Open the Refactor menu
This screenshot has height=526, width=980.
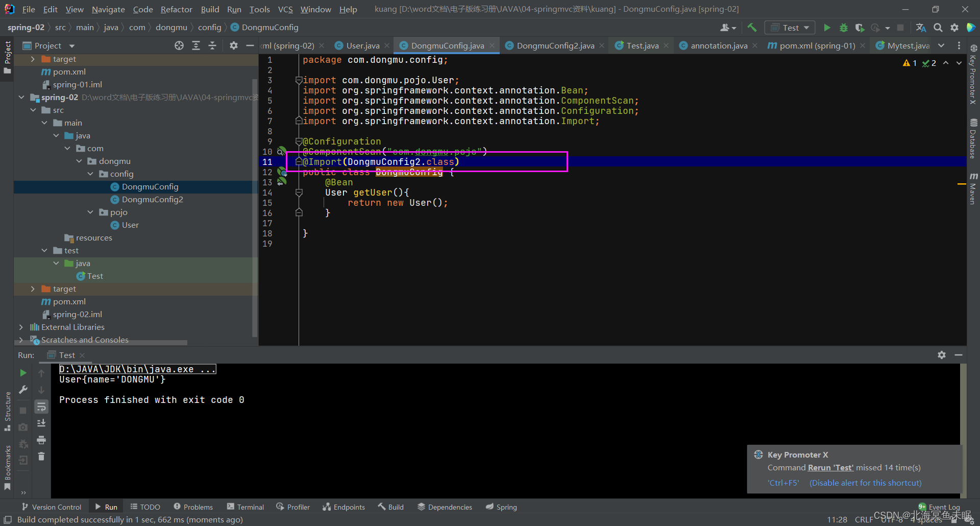[176, 9]
